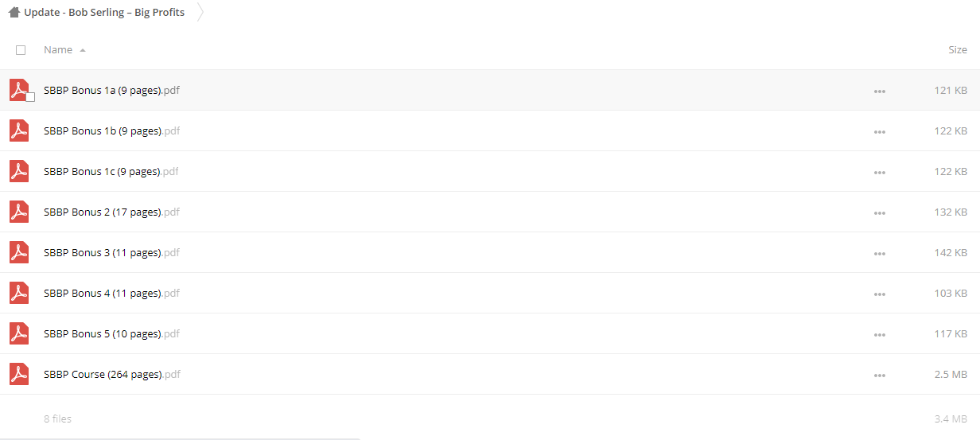Click PDF icon for SBBP Bonus 1b
The width and height of the screenshot is (980, 440).
[19, 130]
